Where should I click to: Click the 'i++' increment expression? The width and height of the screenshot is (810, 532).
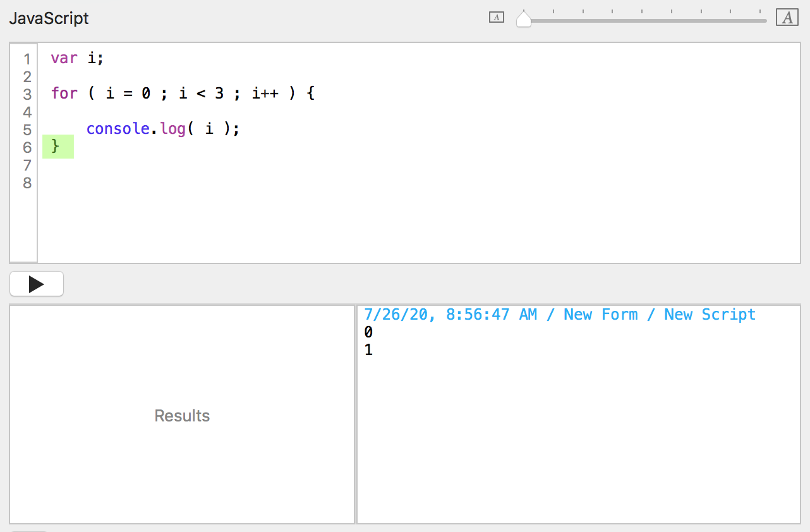click(x=265, y=94)
